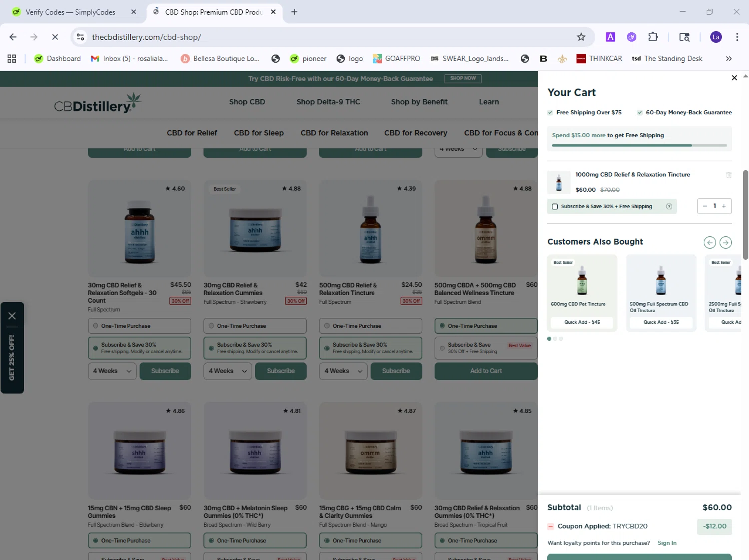Add Balanced Wellness Tincture to cart
749x560 pixels.
coord(486,371)
